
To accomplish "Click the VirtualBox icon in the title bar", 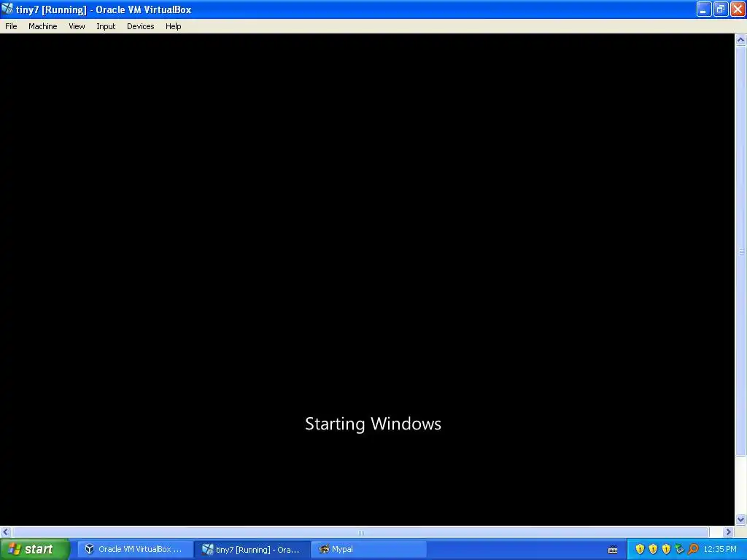I will coord(7,9).
